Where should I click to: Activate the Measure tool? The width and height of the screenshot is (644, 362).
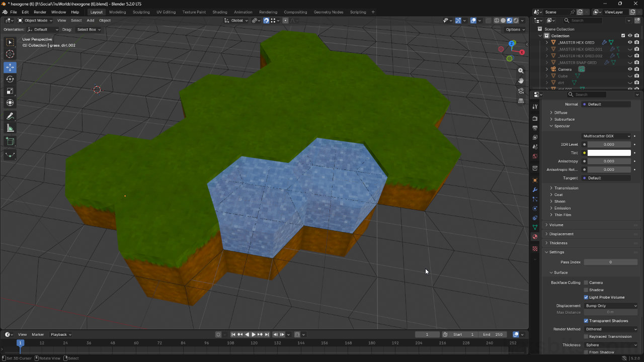(x=10, y=128)
